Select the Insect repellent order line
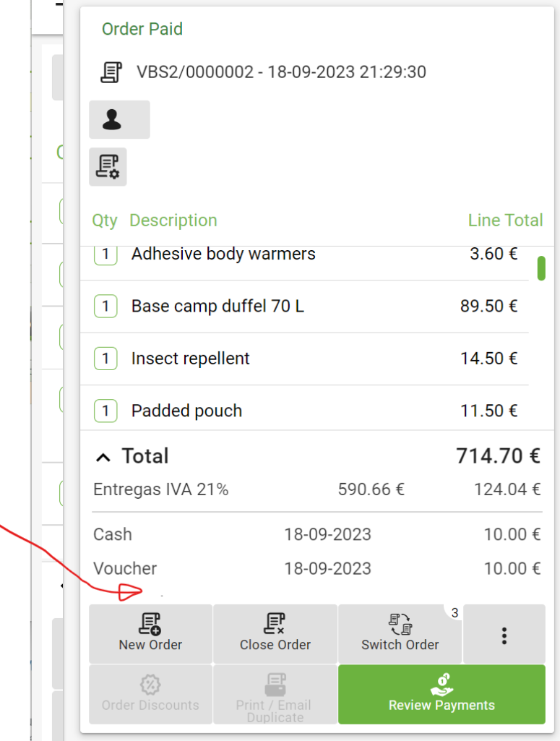 click(x=303, y=359)
